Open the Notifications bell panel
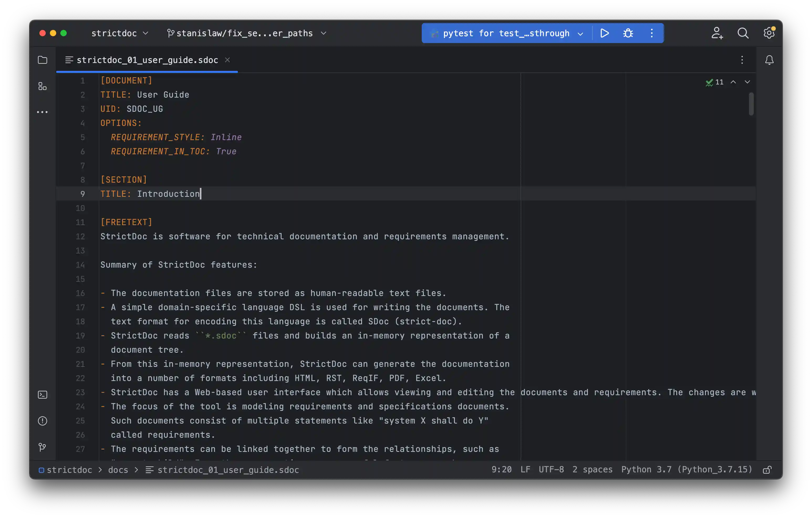 pyautogui.click(x=769, y=60)
